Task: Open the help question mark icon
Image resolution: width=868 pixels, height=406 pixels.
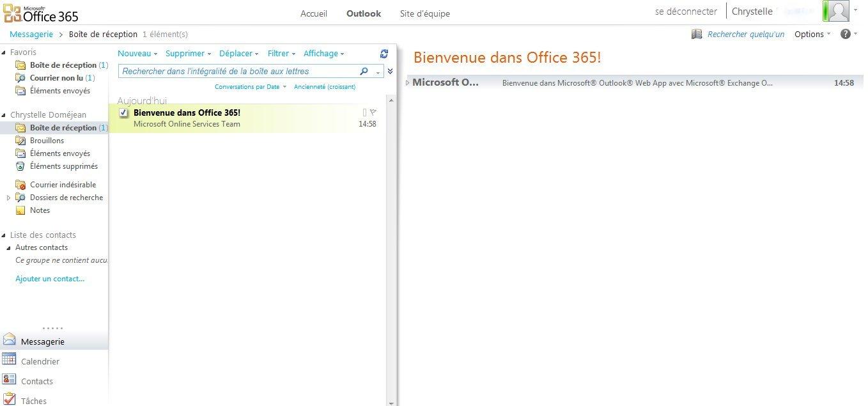Action: 846,34
